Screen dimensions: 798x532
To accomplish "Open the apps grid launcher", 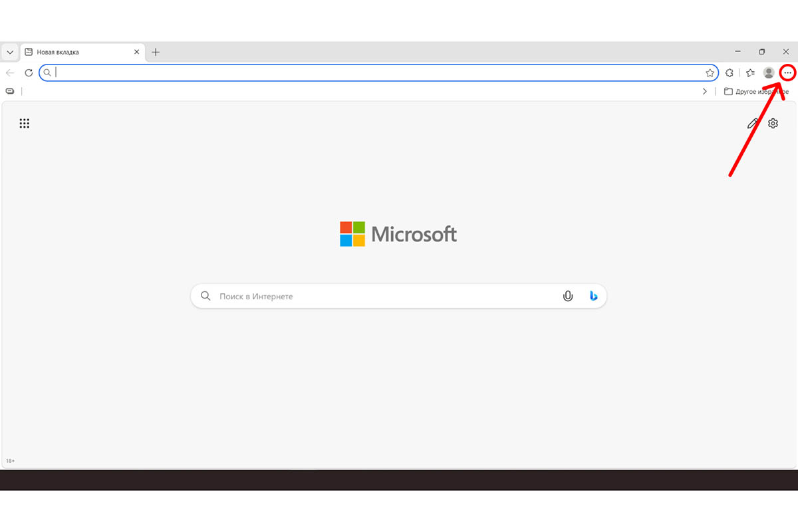I will [x=25, y=123].
